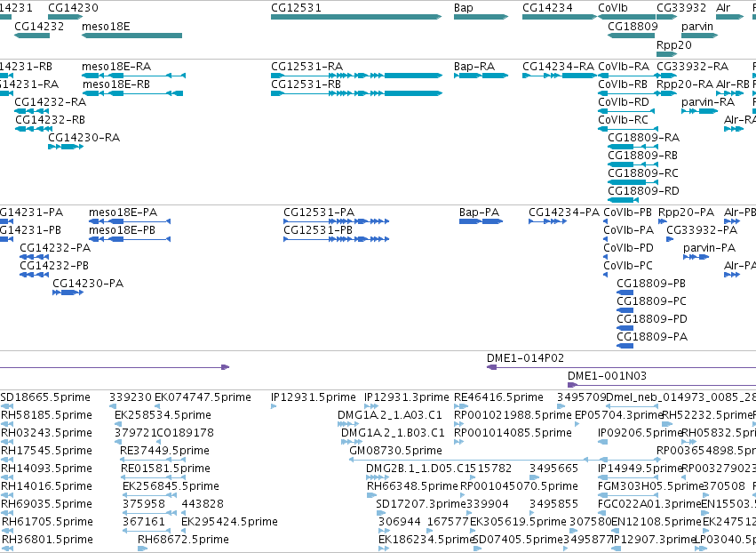The image size is (756, 553).
Task: Select the CG14230-PA protein label
Action: point(88,284)
